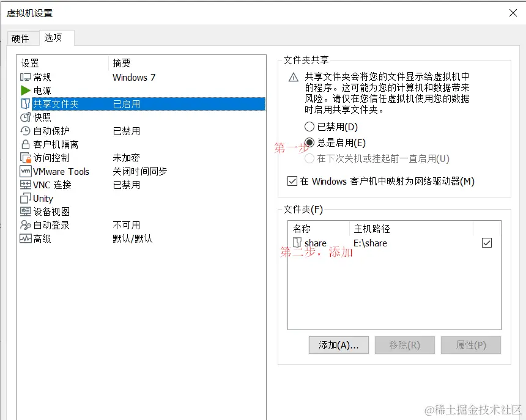The width and height of the screenshot is (526, 420).
Task: Click the share folder icon in folder list
Action: 297,243
